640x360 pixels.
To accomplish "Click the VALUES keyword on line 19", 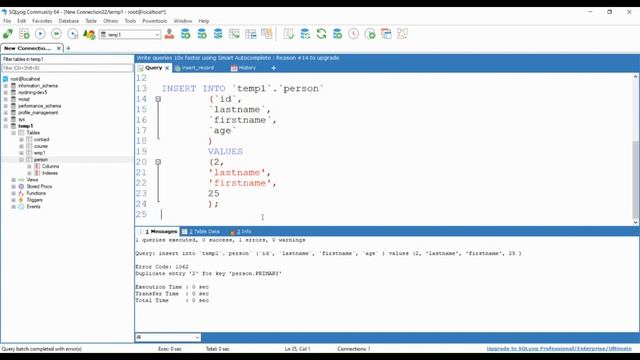I will pos(225,151).
